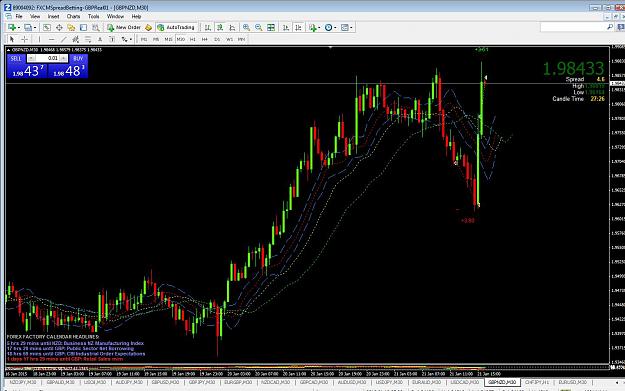Image resolution: width=625 pixels, height=391 pixels.
Task: Zoom out of the chart
Action: point(259,28)
